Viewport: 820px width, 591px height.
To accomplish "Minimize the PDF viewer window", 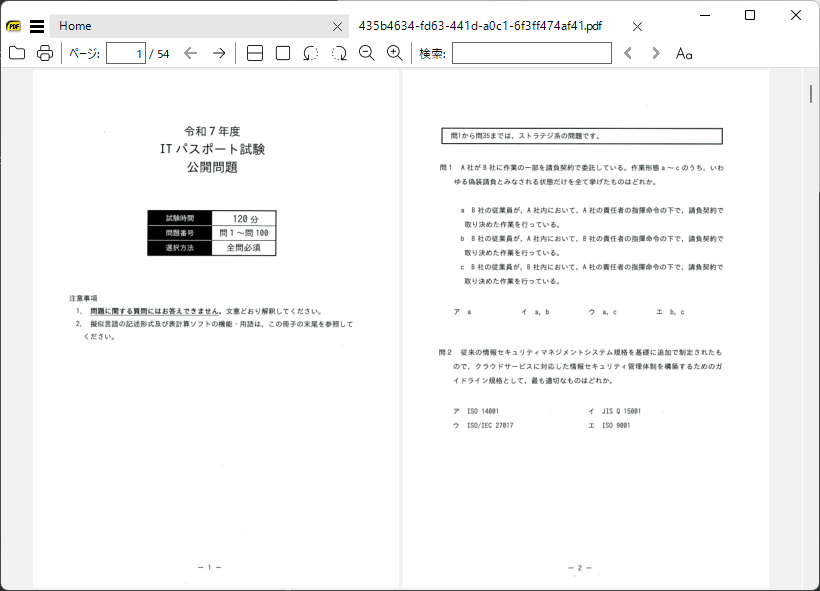I will tap(705, 15).
